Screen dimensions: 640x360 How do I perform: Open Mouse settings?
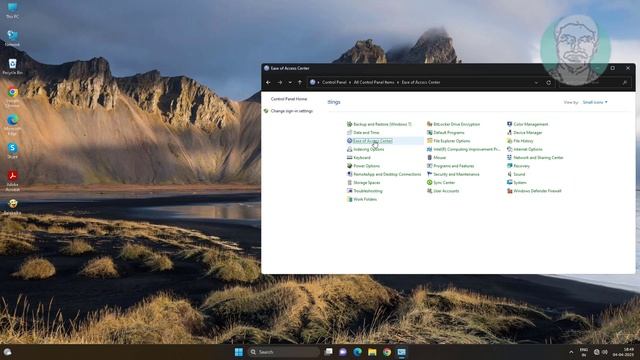pyautogui.click(x=436, y=158)
